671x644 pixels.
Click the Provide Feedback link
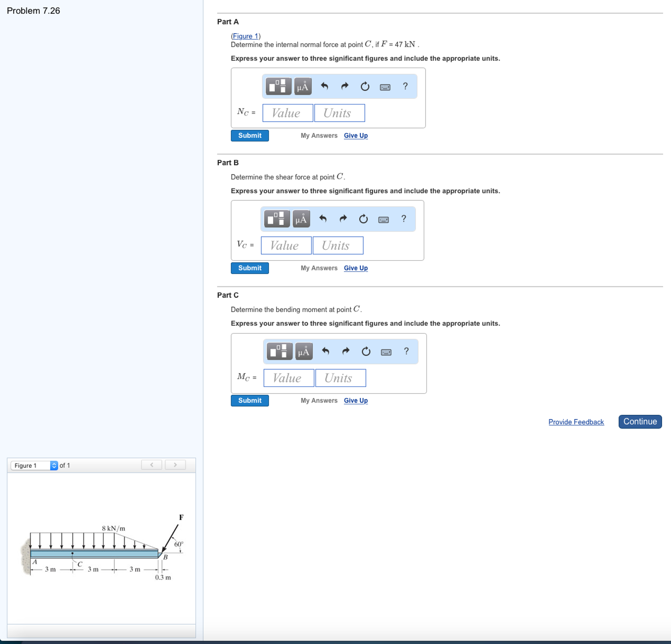coord(576,421)
